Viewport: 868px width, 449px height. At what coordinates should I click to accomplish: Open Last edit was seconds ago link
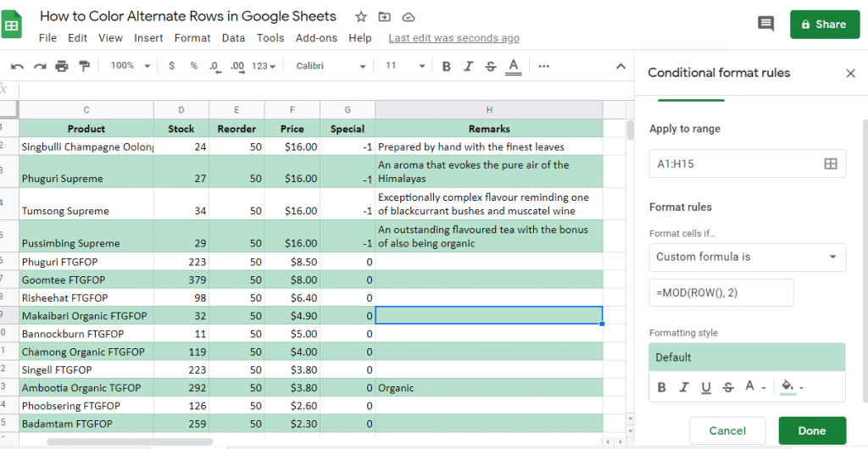(454, 38)
